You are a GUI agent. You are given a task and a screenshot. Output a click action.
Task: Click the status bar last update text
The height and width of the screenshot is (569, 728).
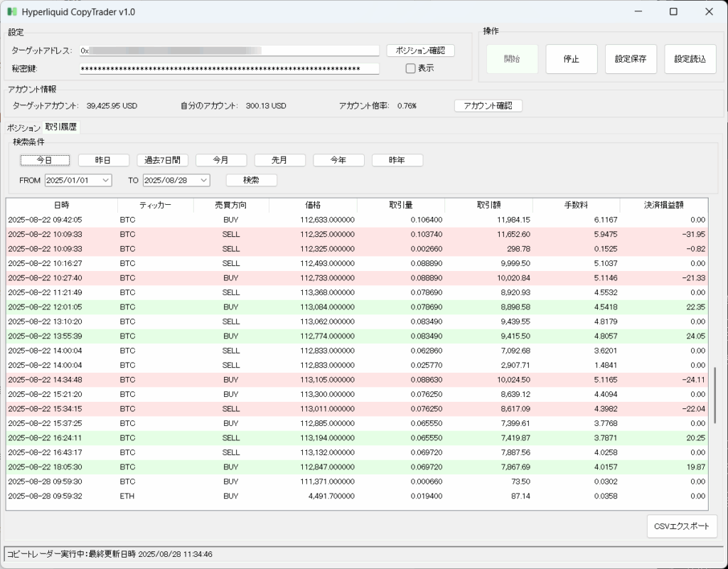click(109, 554)
